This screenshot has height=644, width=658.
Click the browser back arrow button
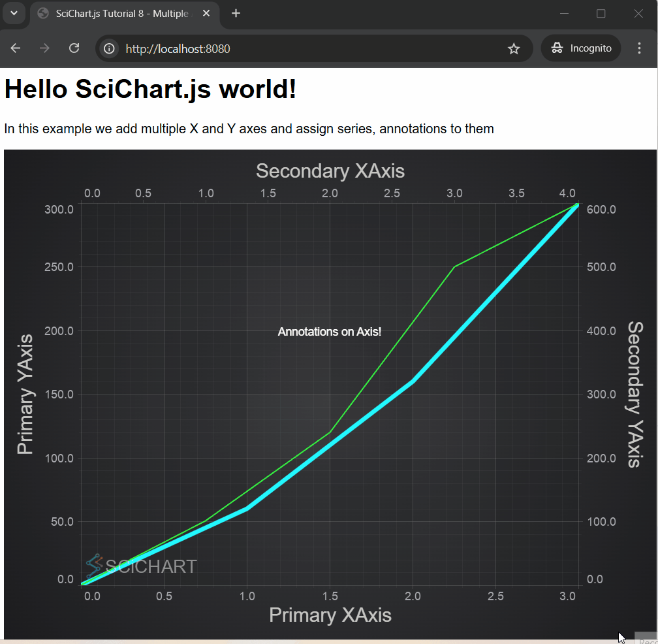pyautogui.click(x=16, y=48)
